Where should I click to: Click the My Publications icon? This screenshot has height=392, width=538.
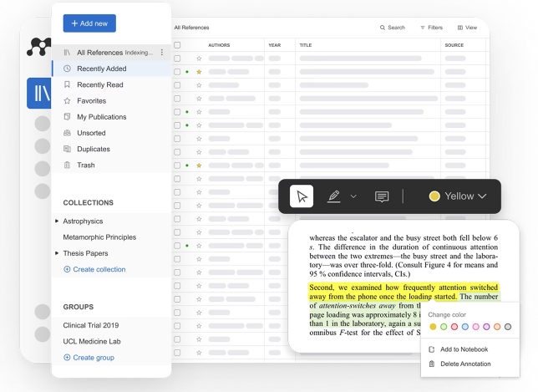pyautogui.click(x=67, y=117)
